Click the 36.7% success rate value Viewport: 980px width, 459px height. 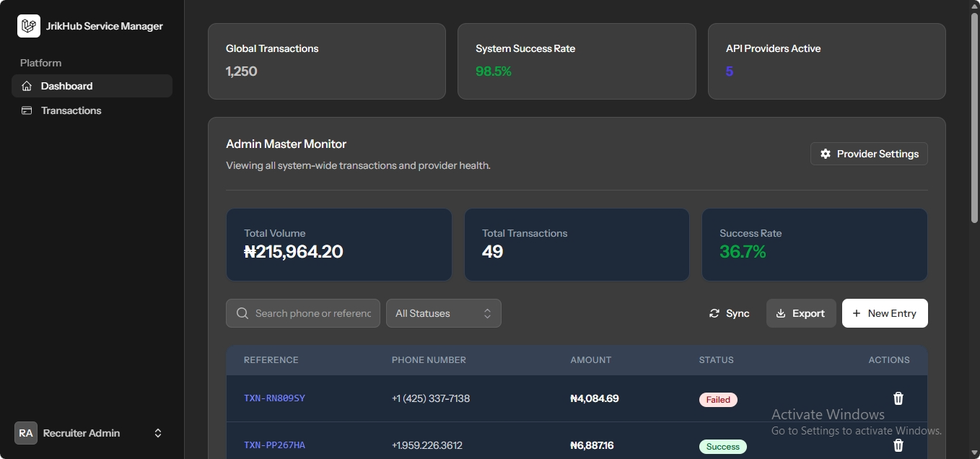(743, 252)
